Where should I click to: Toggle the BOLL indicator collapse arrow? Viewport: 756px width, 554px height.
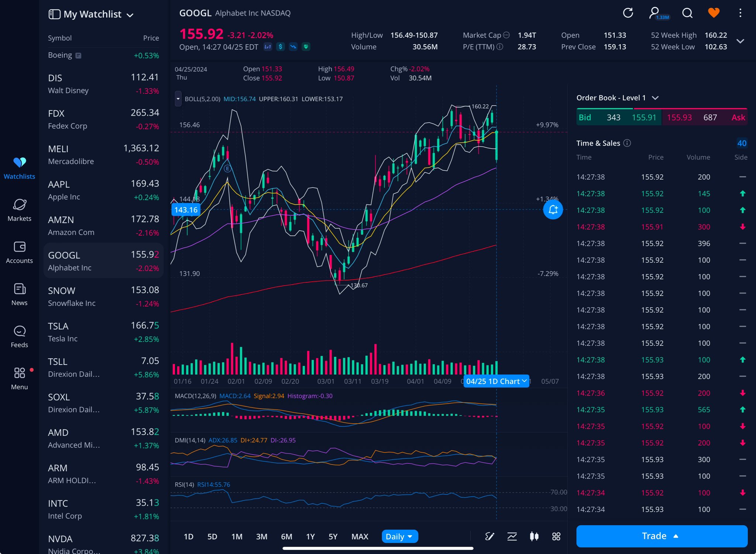178,99
